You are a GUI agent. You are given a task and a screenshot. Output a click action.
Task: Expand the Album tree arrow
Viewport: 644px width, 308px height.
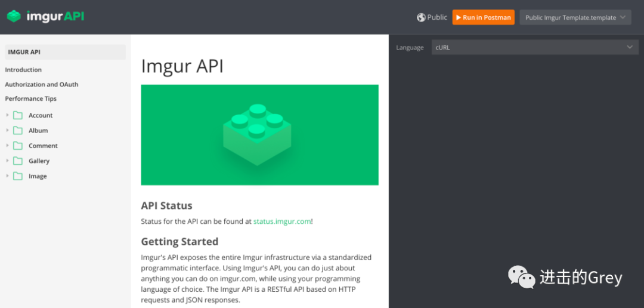[x=7, y=130]
